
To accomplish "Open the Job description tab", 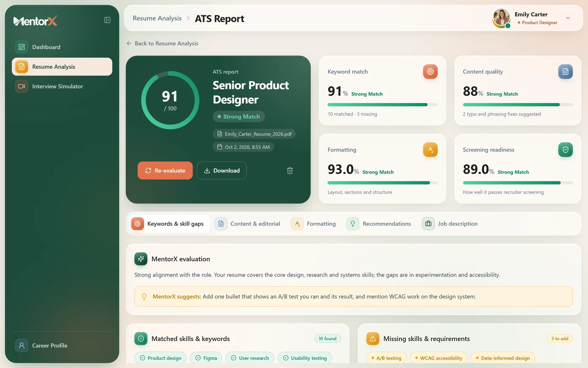I will pyautogui.click(x=450, y=224).
